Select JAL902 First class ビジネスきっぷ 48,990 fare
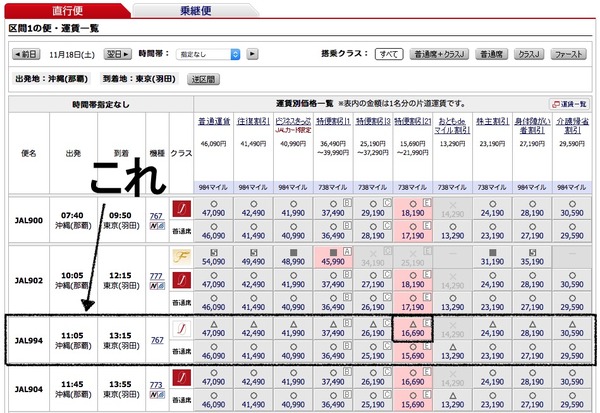Image resolution: width=600 pixels, height=413 pixels. [293, 257]
